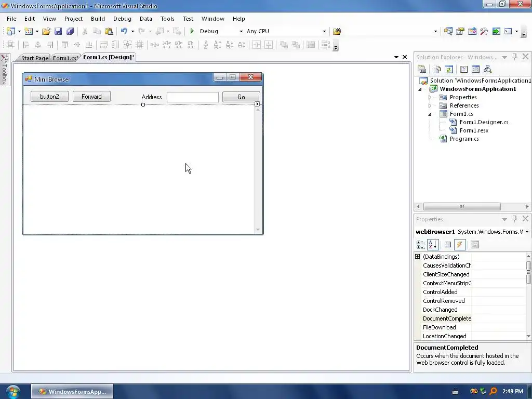Click the Paste clipboard icon
The height and width of the screenshot is (399, 532).
coord(109,31)
